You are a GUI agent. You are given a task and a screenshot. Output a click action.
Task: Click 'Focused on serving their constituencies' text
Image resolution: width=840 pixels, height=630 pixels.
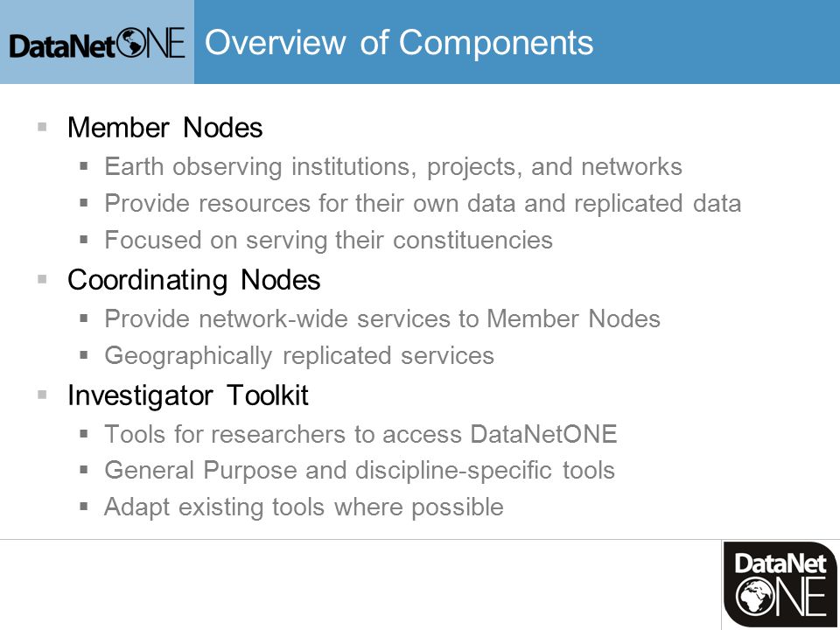click(328, 240)
